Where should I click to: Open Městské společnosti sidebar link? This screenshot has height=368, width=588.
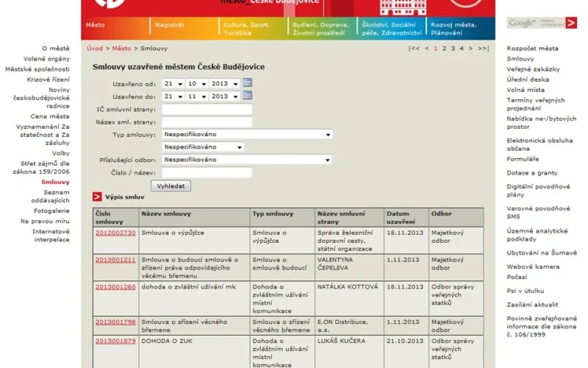point(37,69)
